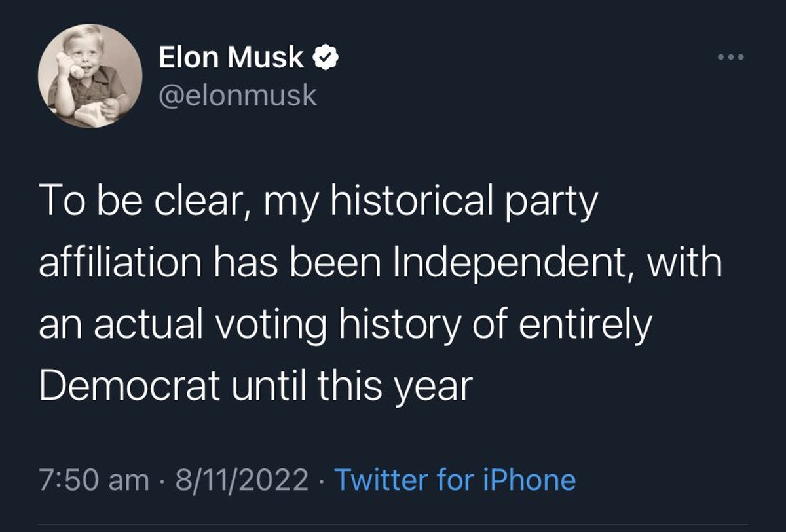Screen dimensions: 786x532
Task: Click the words "historical party"
Action: (464, 201)
